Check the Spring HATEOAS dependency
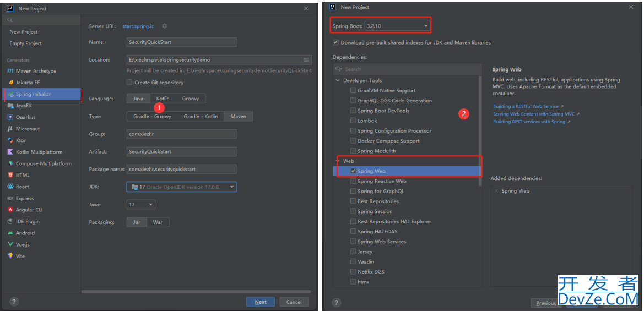 pos(353,231)
